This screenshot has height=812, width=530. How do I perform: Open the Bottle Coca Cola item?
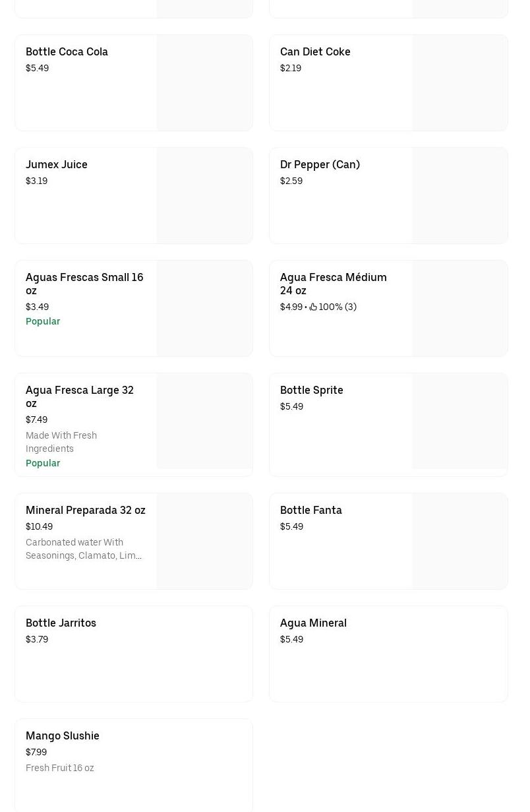(67, 51)
